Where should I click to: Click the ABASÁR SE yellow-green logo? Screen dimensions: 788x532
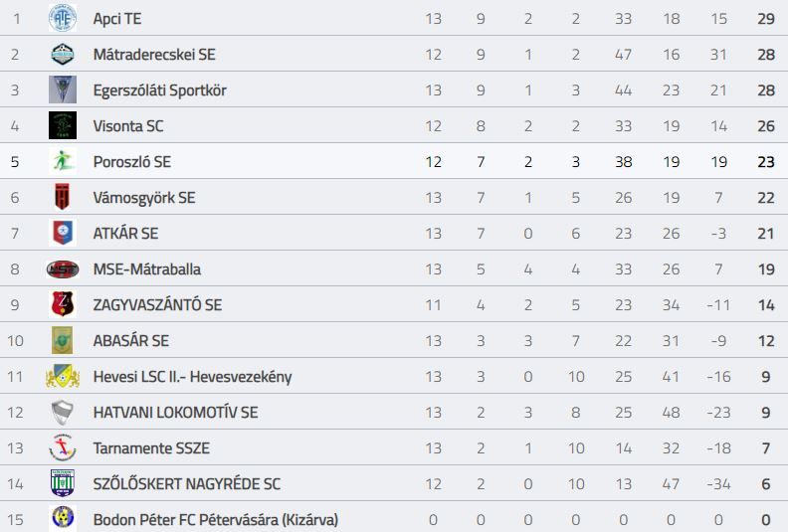tap(63, 341)
